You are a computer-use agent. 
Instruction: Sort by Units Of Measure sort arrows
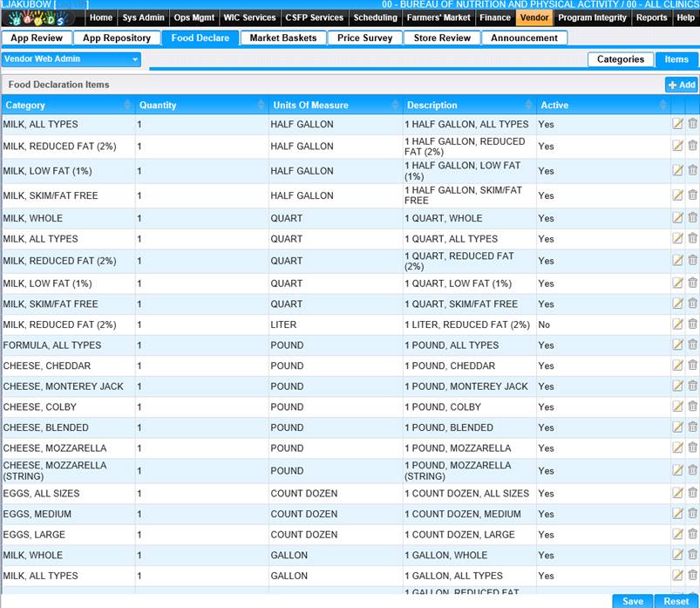pos(395,105)
